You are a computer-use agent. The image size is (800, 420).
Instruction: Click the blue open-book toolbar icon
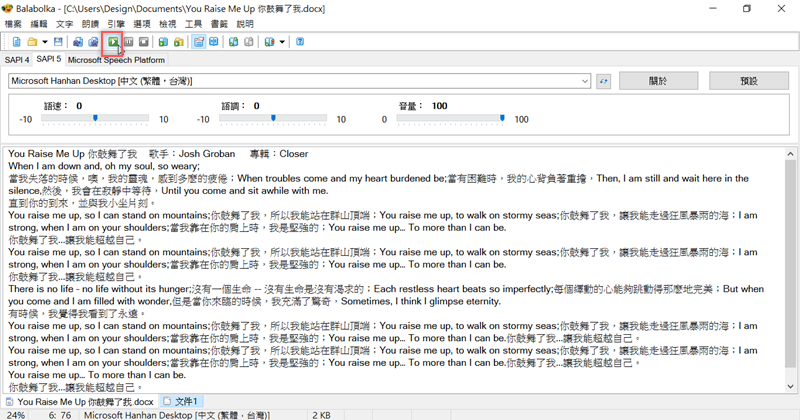[x=214, y=42]
